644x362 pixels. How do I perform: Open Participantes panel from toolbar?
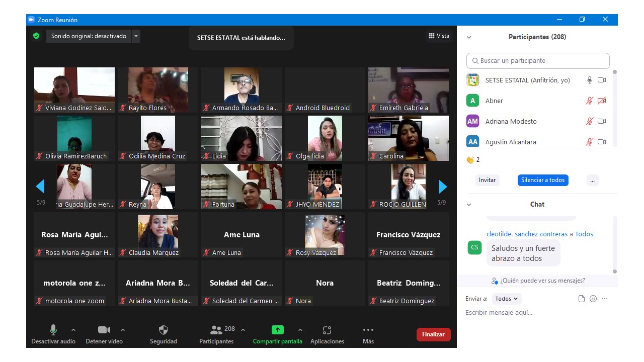pos(216,335)
